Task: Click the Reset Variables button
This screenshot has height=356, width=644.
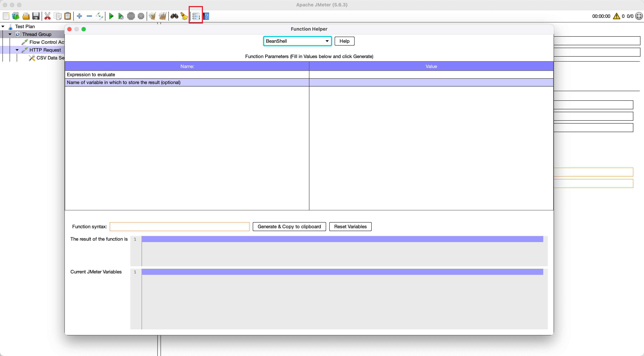Action: [x=350, y=226]
